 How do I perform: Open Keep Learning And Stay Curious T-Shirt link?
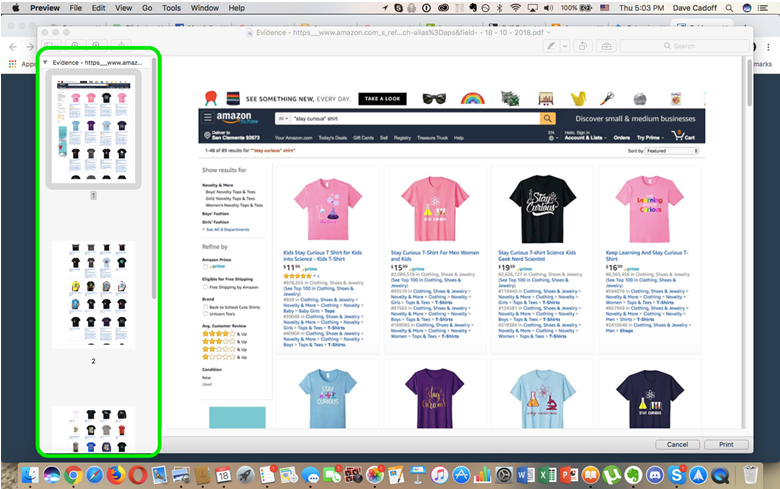tap(647, 256)
